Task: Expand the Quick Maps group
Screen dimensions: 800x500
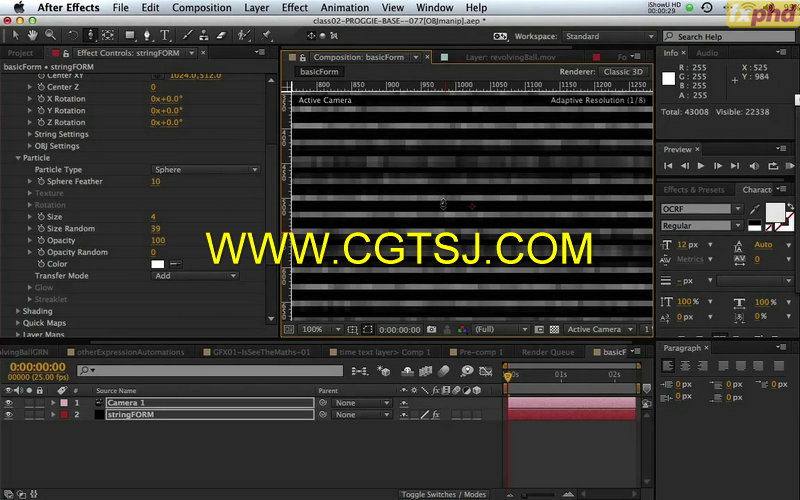Action: pos(18,323)
